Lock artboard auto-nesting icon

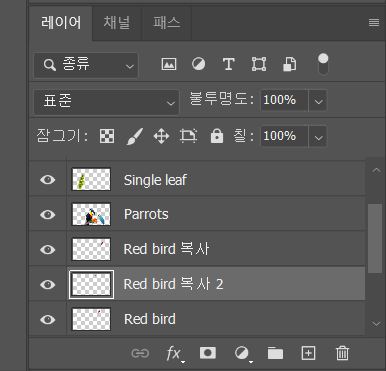pyautogui.click(x=188, y=136)
